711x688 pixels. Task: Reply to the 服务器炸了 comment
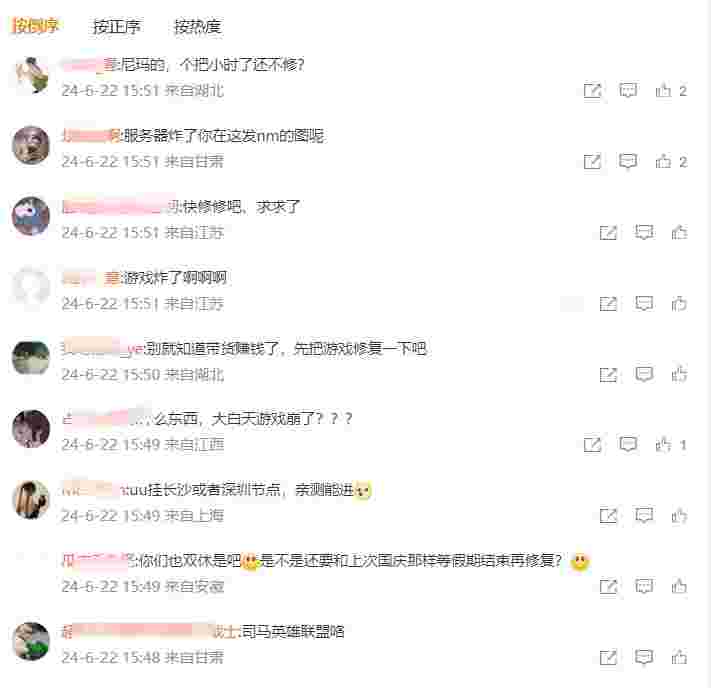(x=628, y=161)
